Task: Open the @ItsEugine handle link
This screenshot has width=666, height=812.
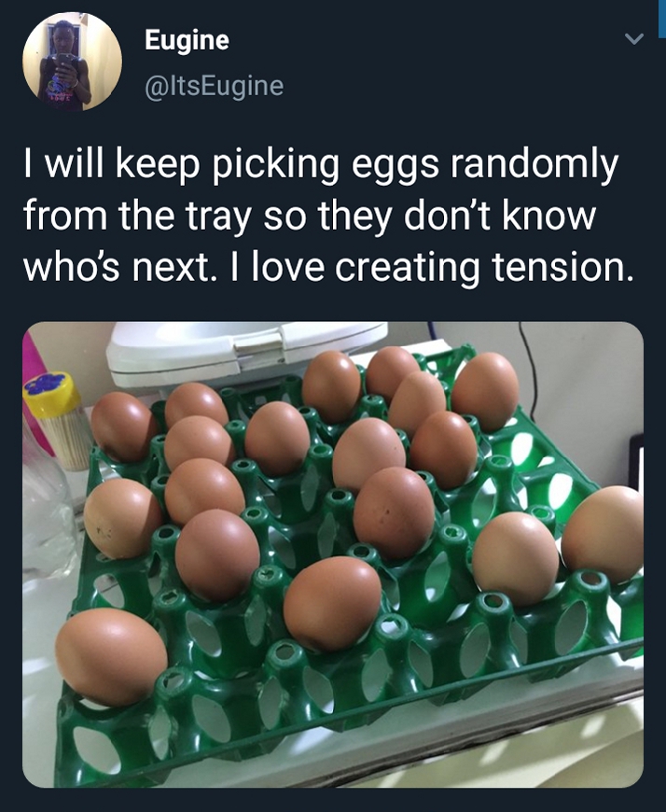Action: click(214, 86)
